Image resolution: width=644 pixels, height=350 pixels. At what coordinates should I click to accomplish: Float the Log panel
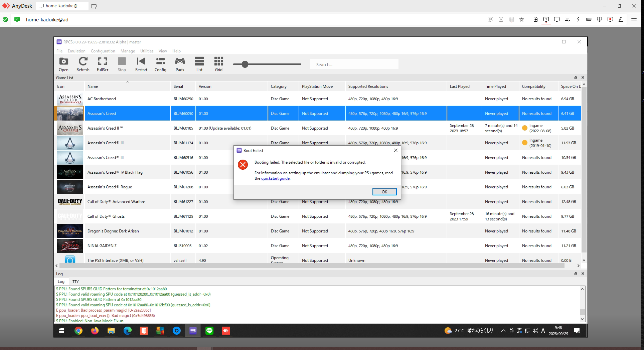click(x=576, y=274)
